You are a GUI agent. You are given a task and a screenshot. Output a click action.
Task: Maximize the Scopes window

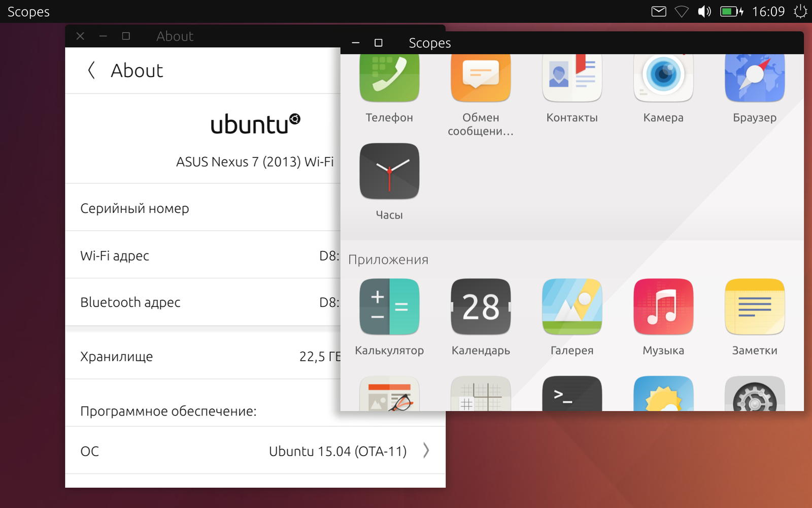[378, 43]
